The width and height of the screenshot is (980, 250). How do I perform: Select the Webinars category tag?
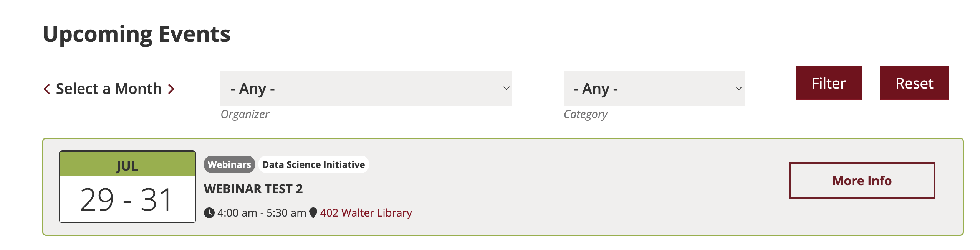click(x=229, y=164)
